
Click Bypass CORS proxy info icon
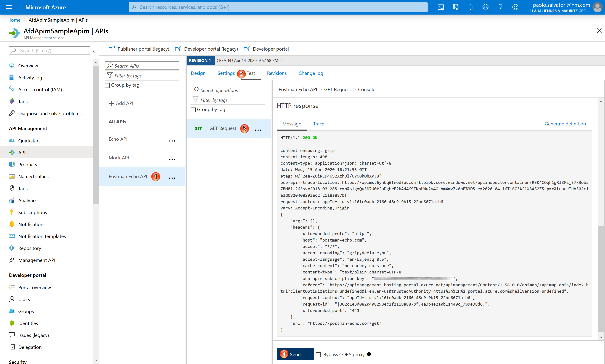click(x=369, y=354)
